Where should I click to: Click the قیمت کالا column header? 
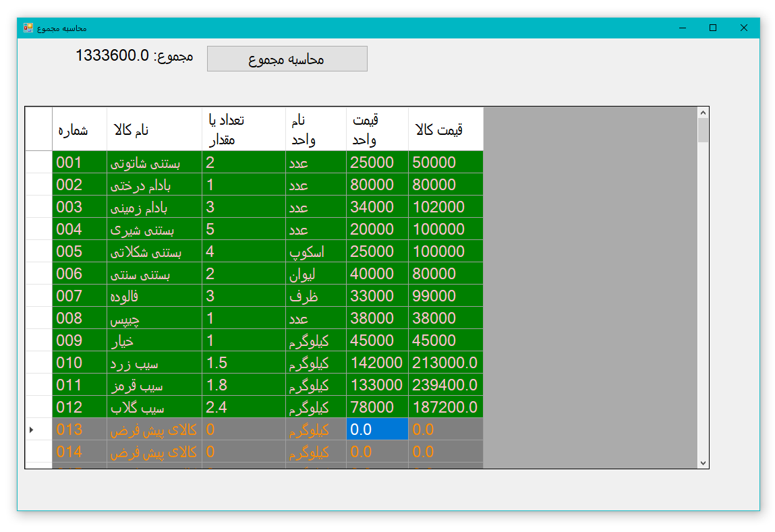[445, 129]
